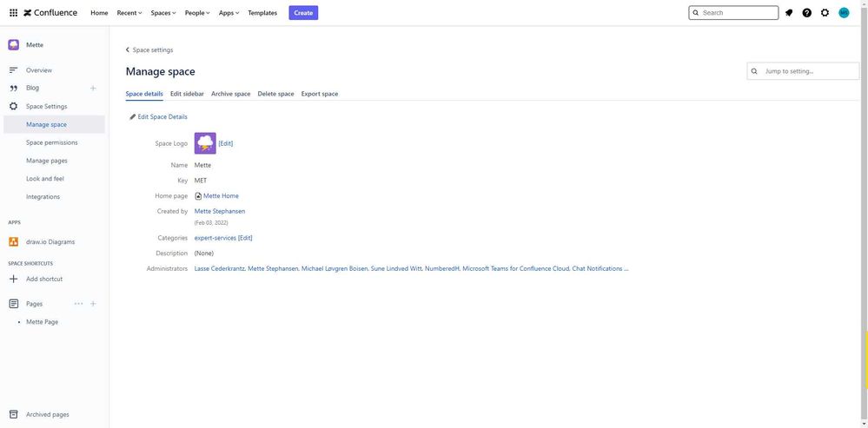Click the space logo thumbnail

point(205,143)
